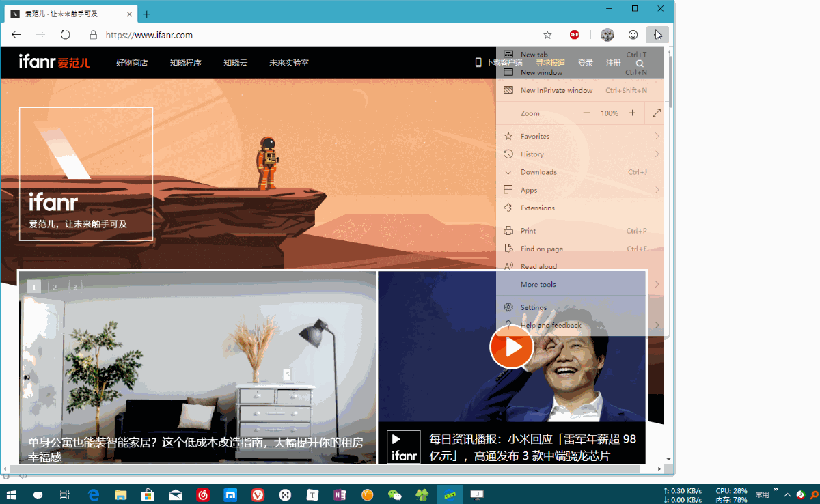This screenshot has width=820, height=504.
Task: Open Vivaldi browser from the taskbar
Action: (258, 494)
